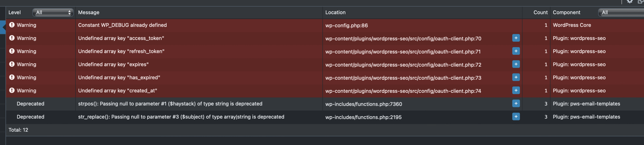Click the Count column header
This screenshot has width=644, height=145.
click(540, 12)
